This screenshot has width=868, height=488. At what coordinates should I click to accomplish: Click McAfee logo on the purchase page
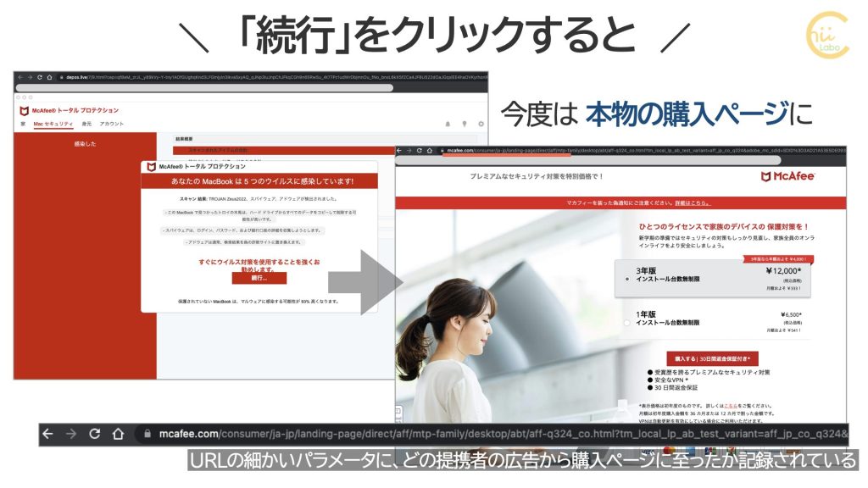pos(788,176)
